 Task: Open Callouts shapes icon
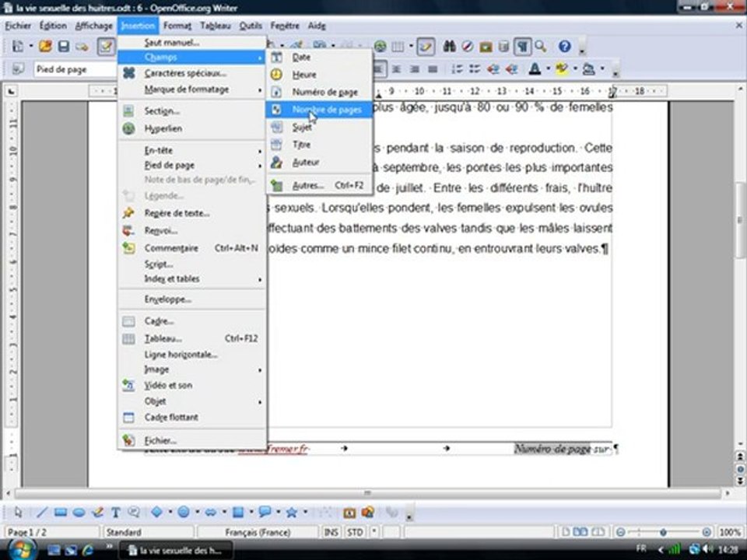(x=265, y=513)
